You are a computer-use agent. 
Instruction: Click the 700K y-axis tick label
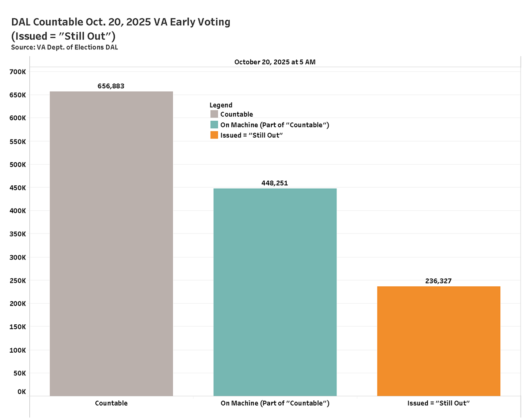click(x=18, y=71)
